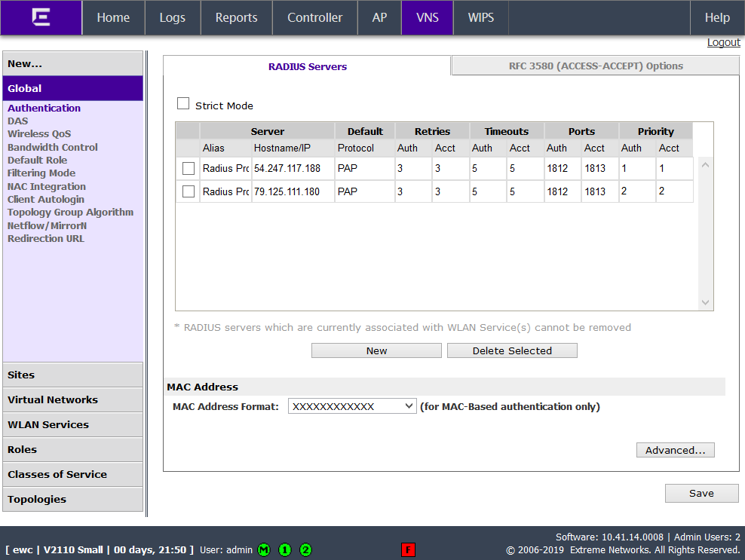Screen dimensions: 745x560
Task: Open the Help menu
Action: [x=717, y=17]
